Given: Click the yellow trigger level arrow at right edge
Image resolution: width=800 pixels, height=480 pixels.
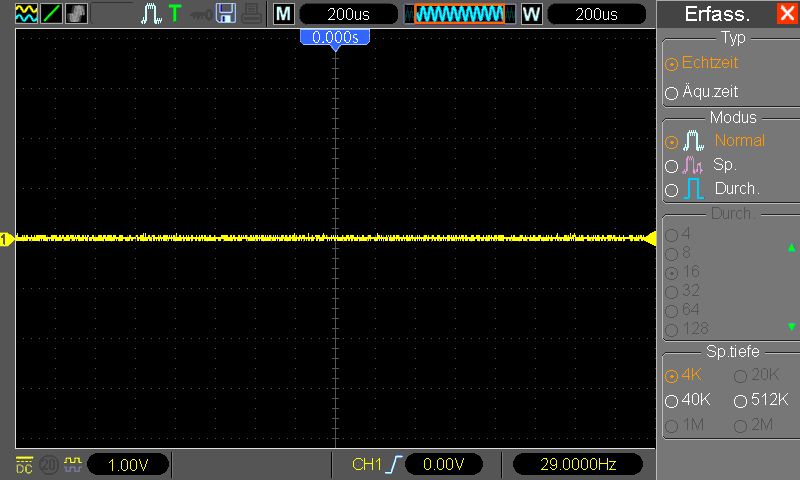Looking at the screenshot, I should (651, 238).
